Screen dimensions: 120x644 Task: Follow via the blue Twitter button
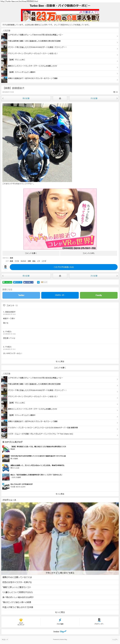(x=21, y=295)
